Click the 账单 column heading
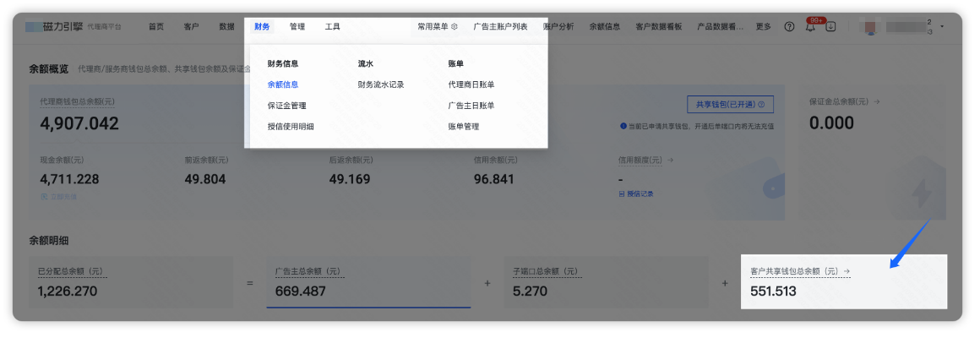This screenshot has width=980, height=338. [455, 63]
